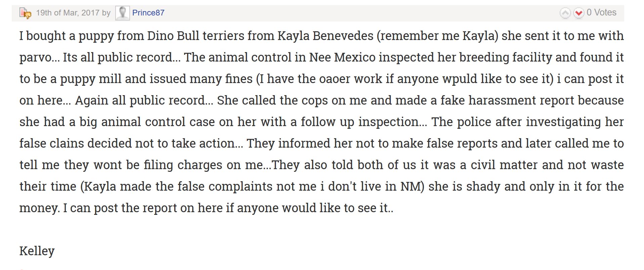Image resolution: width=644 pixels, height=270 pixels.
Task: Click the word "by" before the avatar
Action: click(106, 13)
